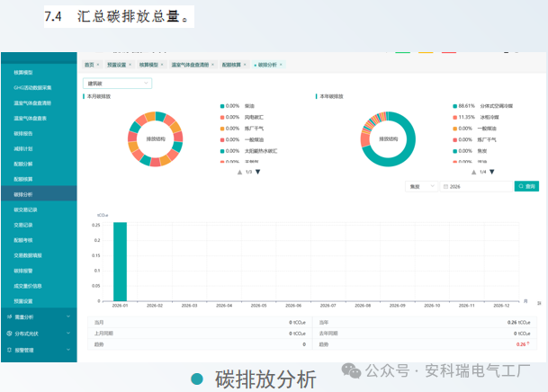Click previous-page arrow in monthly emissions legend
This screenshot has height=392, width=548.
point(238,172)
